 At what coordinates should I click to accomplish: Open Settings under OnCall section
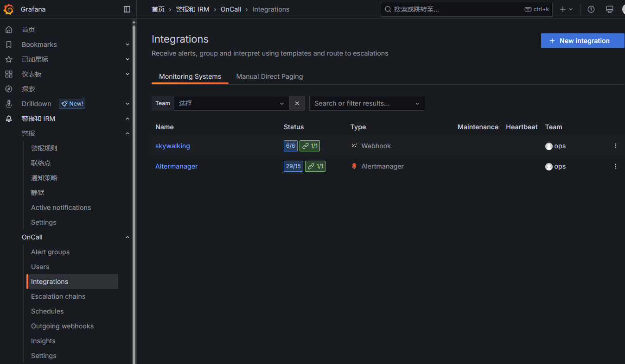pos(44,356)
